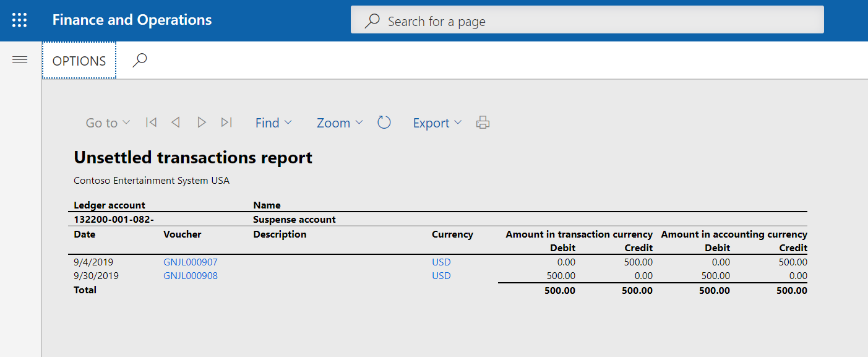Advance to next report page
Screen dimensions: 868x357
coord(201,123)
